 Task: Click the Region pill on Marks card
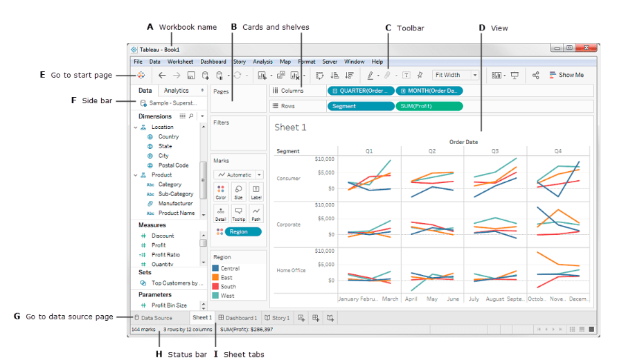point(243,232)
